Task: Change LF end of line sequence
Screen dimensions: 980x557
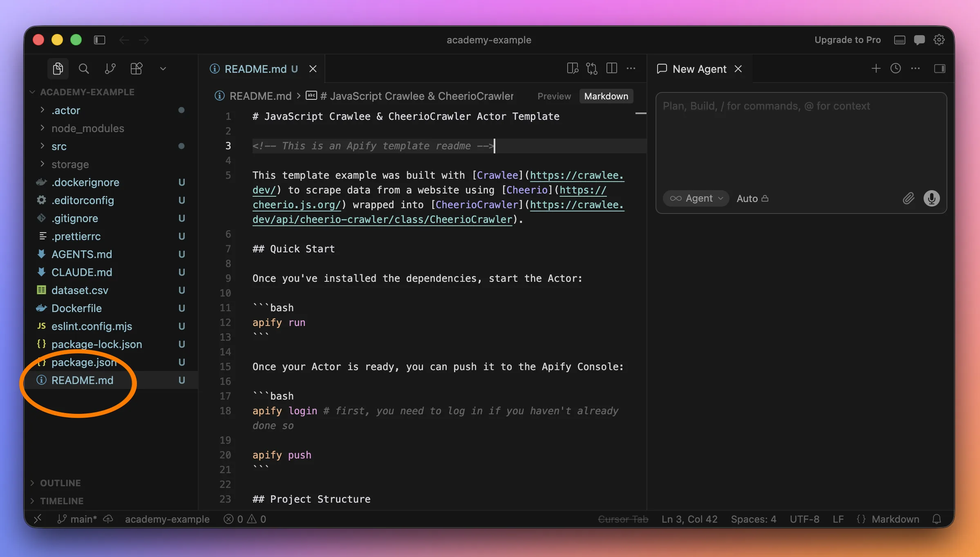Action: [x=838, y=519]
